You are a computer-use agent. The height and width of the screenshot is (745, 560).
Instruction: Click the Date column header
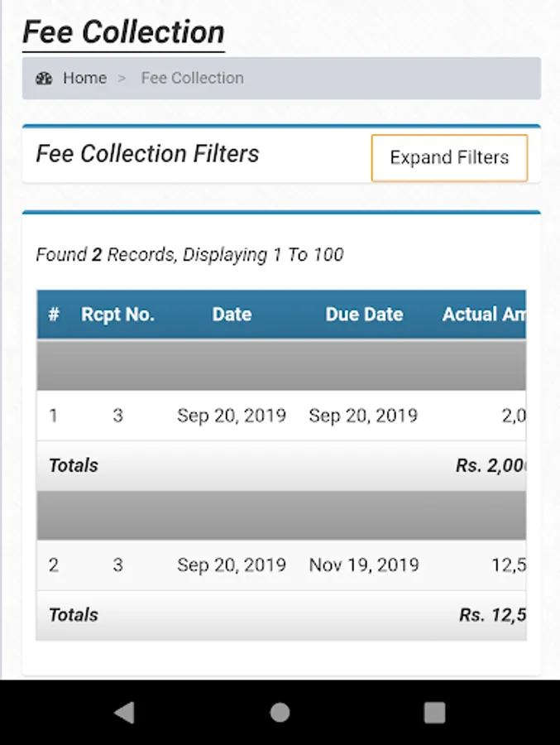(232, 315)
